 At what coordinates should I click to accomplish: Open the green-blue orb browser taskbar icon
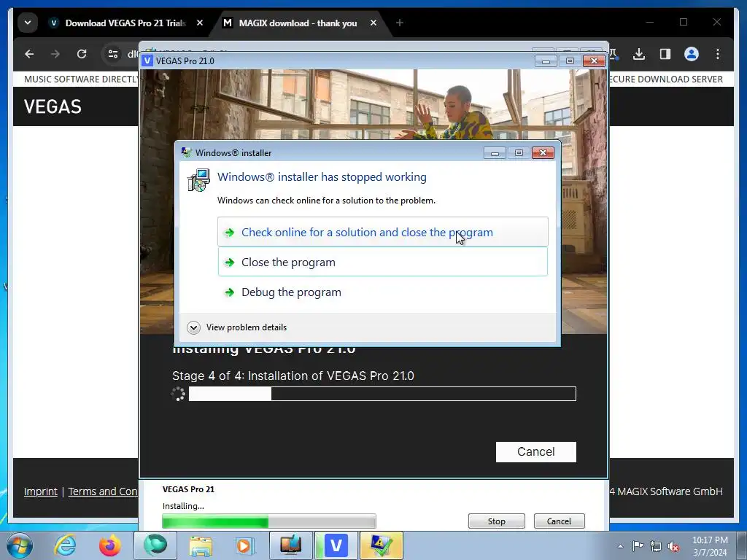point(155,545)
